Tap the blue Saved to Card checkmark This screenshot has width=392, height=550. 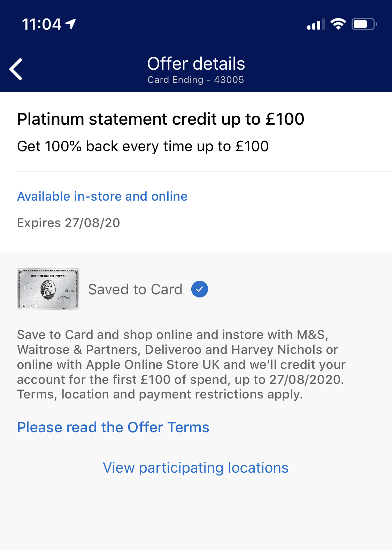pyautogui.click(x=200, y=289)
